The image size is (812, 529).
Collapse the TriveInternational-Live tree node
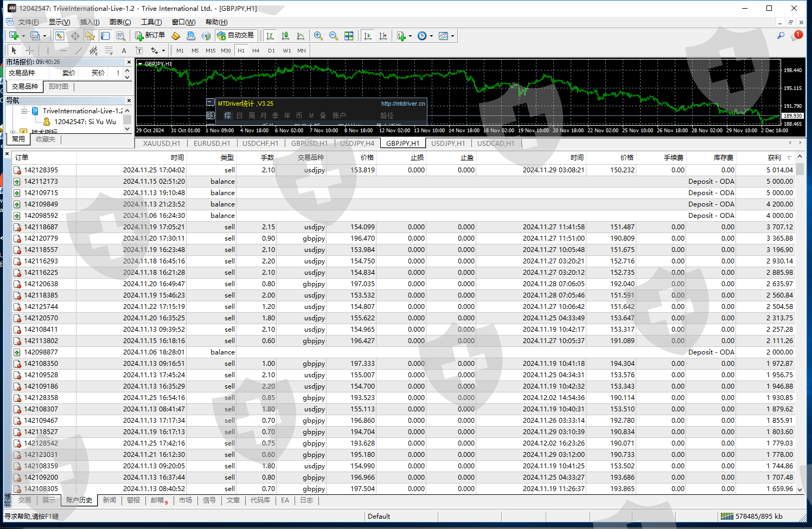point(24,111)
